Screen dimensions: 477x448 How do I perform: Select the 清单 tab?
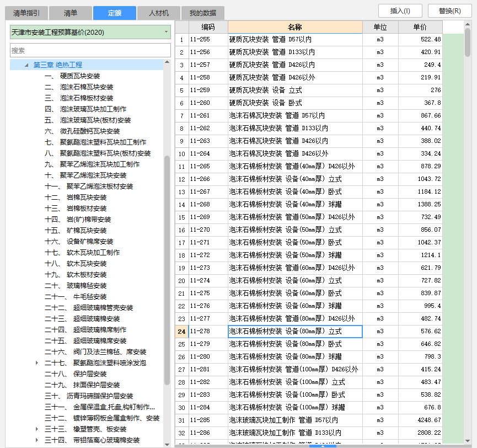click(70, 13)
